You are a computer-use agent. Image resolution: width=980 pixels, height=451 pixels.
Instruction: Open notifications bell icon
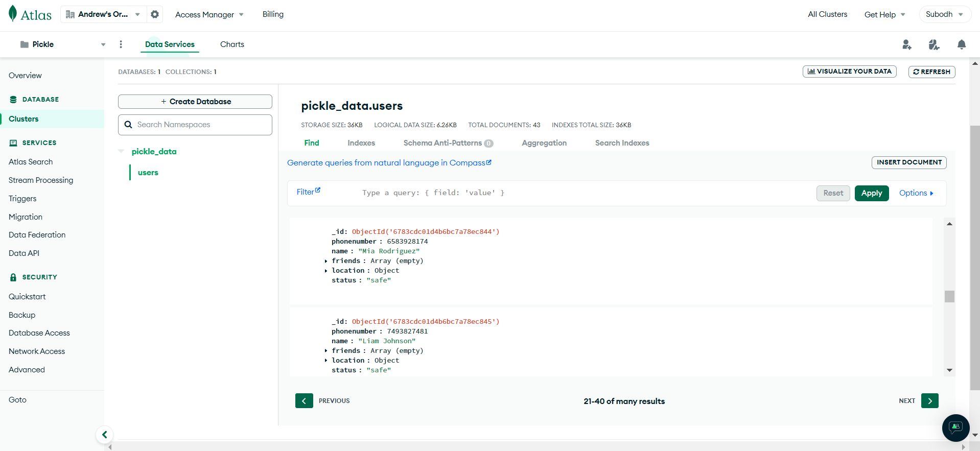[962, 45]
